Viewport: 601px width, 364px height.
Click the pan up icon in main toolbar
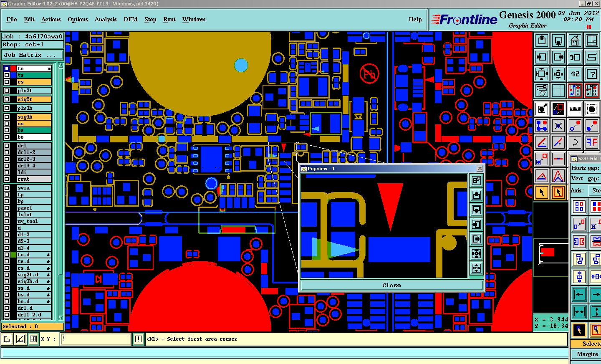(x=542, y=40)
